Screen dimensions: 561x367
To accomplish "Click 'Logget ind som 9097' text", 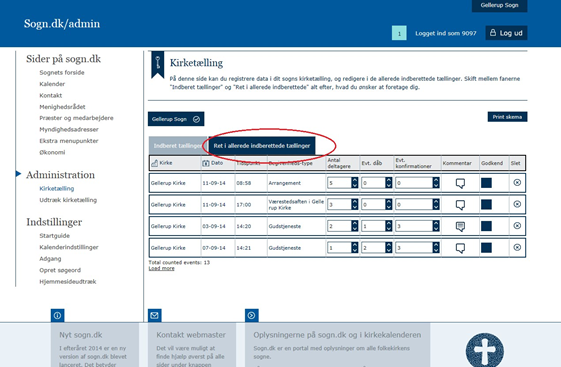I will coord(445,33).
